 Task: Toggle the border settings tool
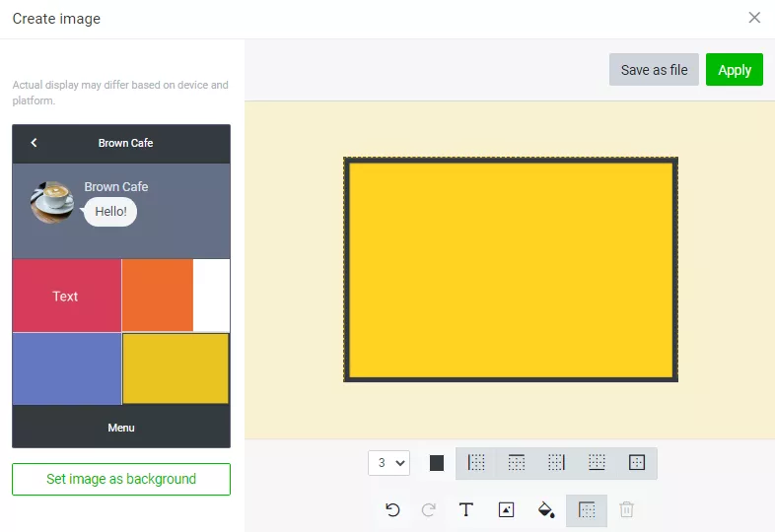coord(587,510)
